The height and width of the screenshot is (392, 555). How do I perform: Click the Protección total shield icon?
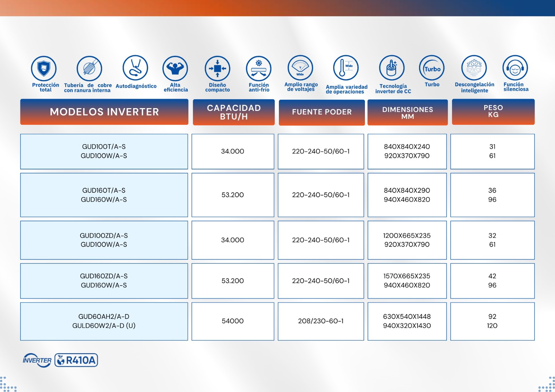pos(44,68)
